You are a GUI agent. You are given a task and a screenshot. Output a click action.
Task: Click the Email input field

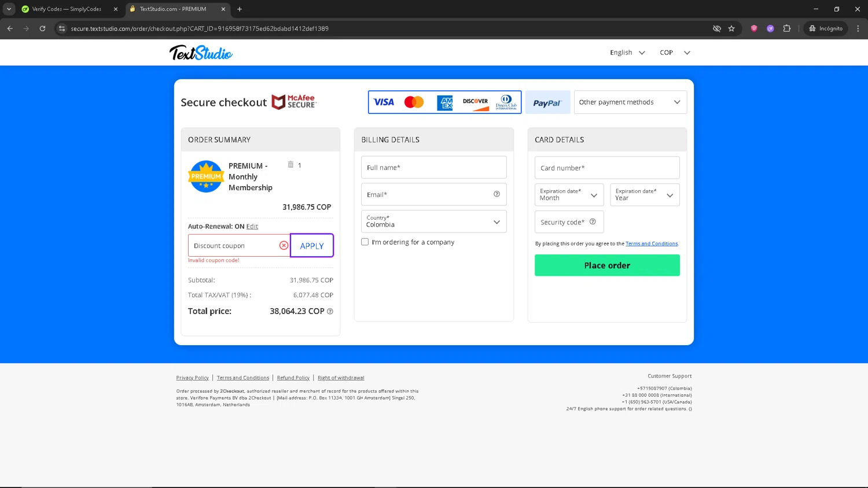(x=433, y=194)
